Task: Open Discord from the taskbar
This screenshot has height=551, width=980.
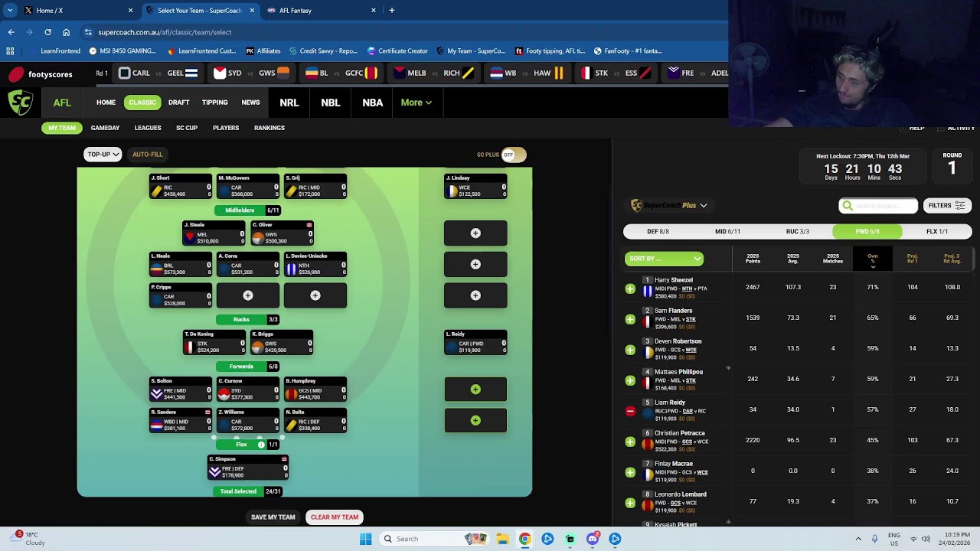Action: click(592, 539)
